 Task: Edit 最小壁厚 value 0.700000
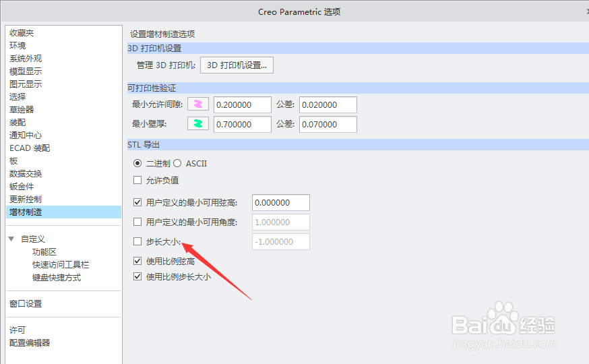(243, 124)
